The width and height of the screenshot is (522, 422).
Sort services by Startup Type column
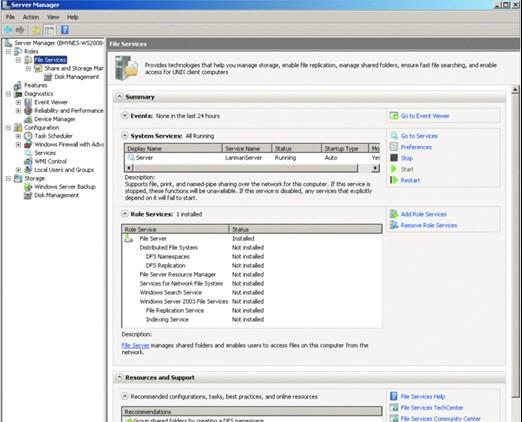(x=345, y=148)
